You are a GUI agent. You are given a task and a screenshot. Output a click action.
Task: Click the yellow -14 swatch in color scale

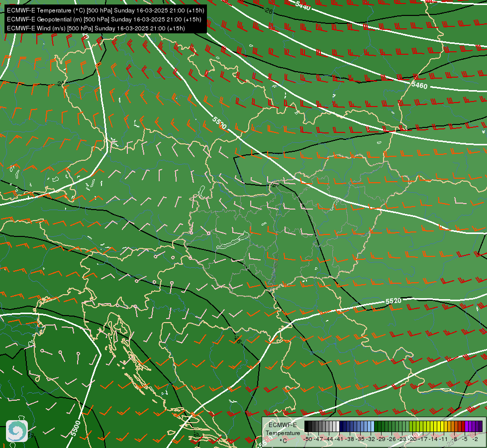coord(435,426)
